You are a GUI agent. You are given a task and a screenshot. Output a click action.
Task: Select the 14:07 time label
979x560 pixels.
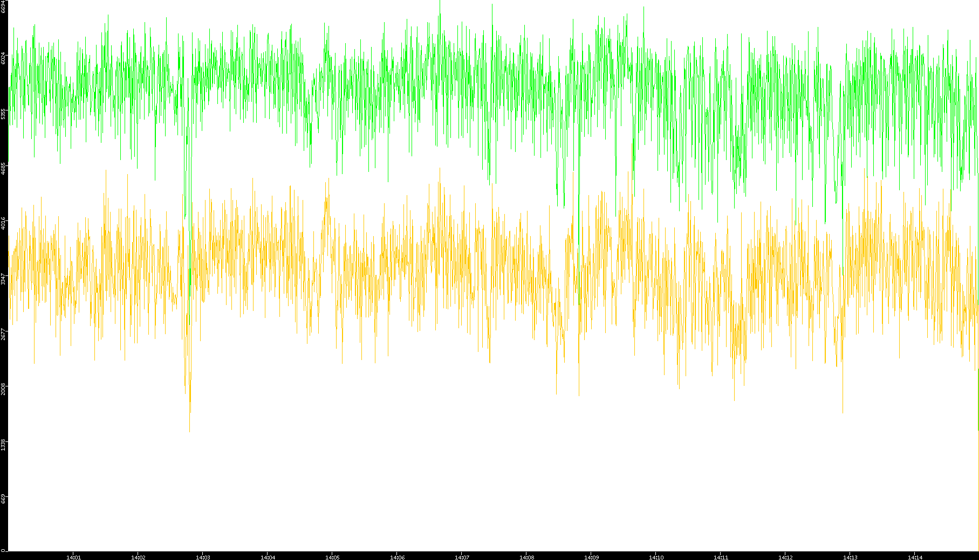point(462,557)
